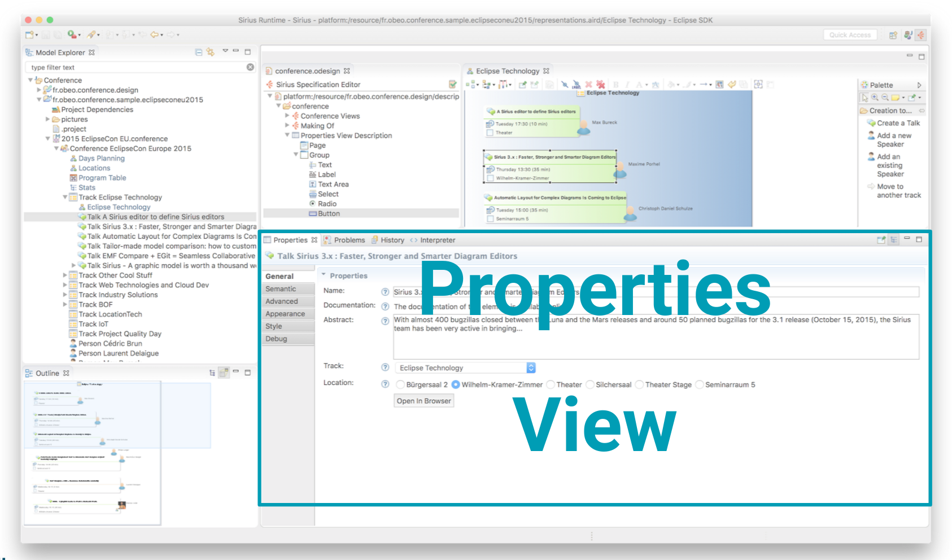
Task: Switch to the Interpreter tab
Action: [433, 240]
